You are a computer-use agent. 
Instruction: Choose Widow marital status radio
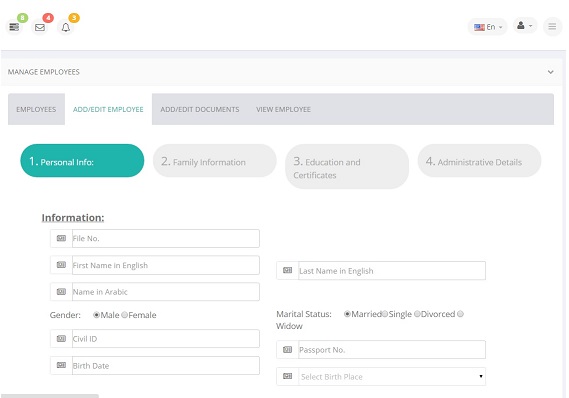460,314
